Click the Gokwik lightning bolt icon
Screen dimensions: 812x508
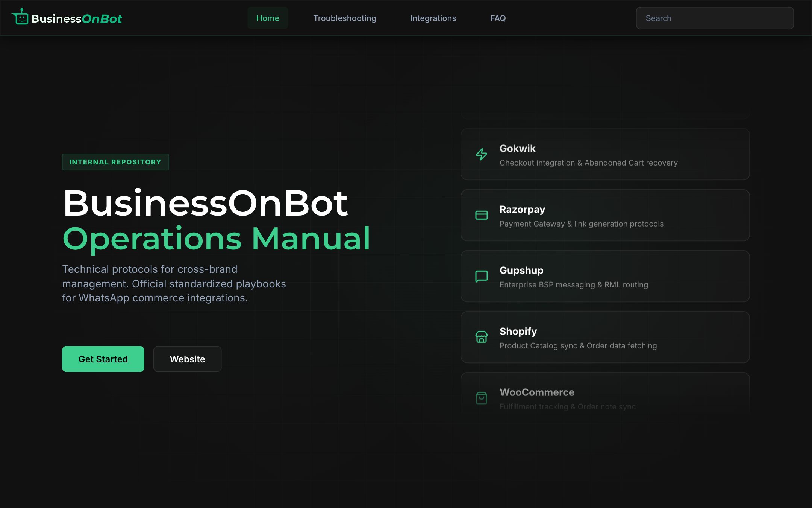click(482, 154)
